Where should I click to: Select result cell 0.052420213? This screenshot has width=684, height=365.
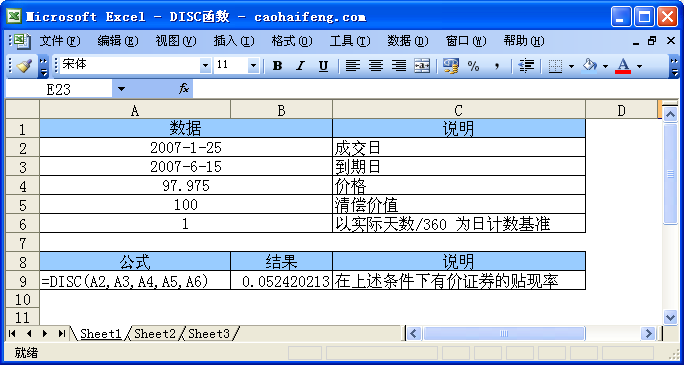281,281
